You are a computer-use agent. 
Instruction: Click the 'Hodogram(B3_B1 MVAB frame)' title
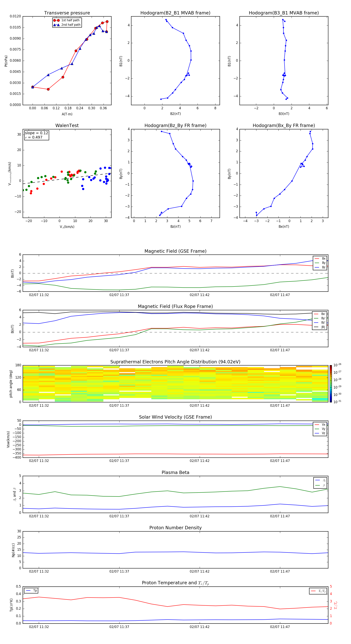(284, 13)
